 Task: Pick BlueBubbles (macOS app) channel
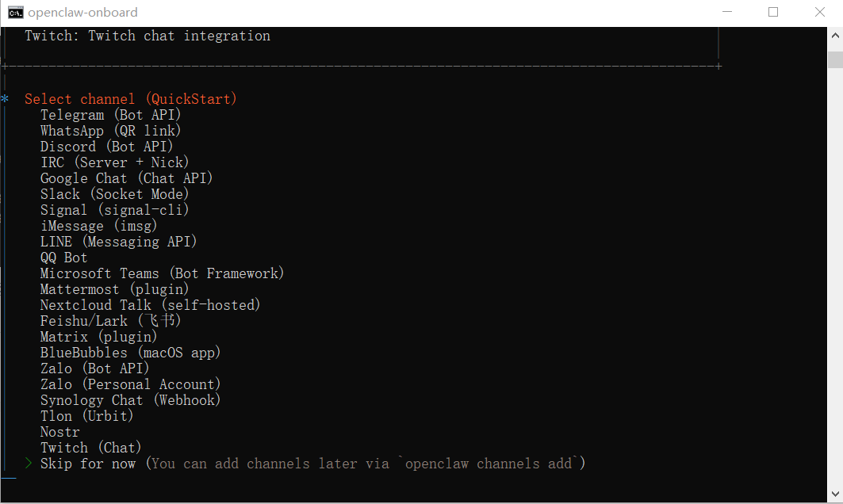click(131, 353)
